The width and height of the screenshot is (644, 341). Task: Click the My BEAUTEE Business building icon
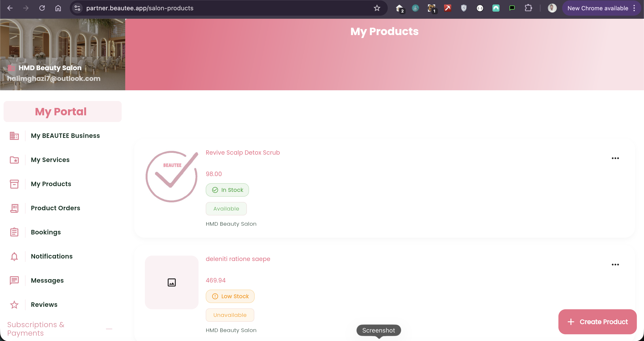[14, 136]
